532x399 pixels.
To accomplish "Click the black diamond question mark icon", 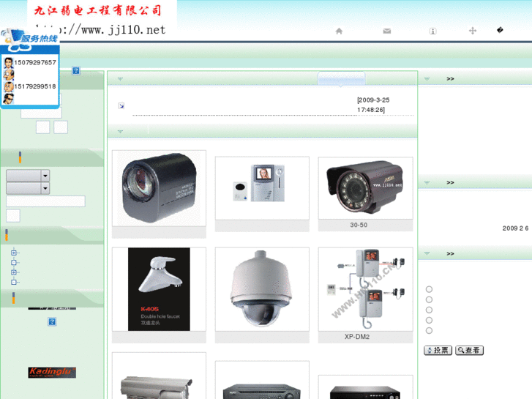I will click(x=500, y=30).
